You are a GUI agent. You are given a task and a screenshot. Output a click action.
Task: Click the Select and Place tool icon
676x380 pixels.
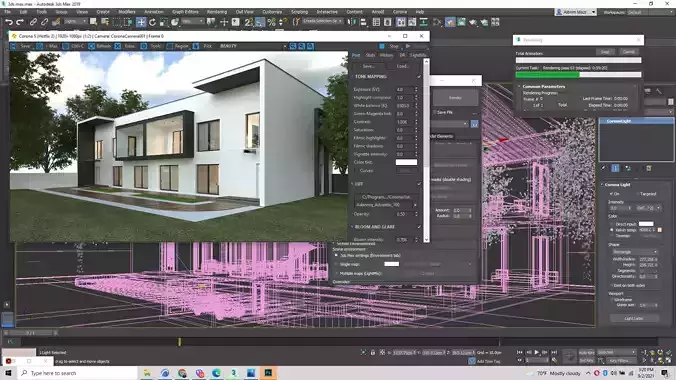click(x=175, y=22)
